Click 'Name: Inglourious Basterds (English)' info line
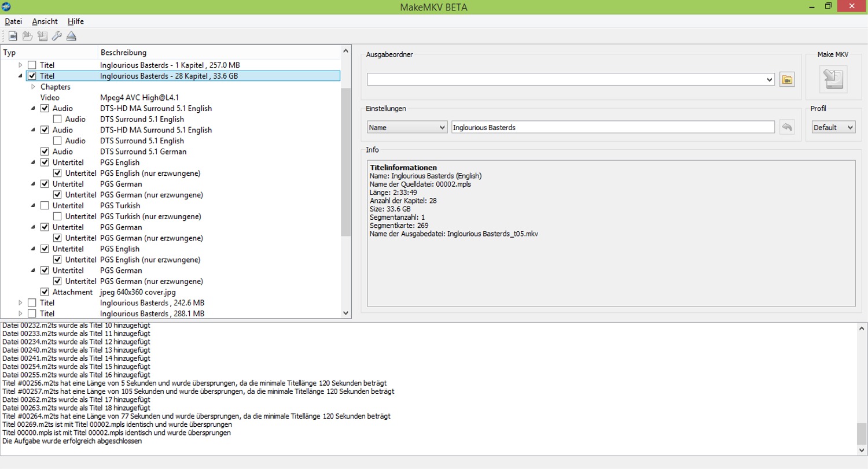This screenshot has width=868, height=469. pyautogui.click(x=426, y=176)
